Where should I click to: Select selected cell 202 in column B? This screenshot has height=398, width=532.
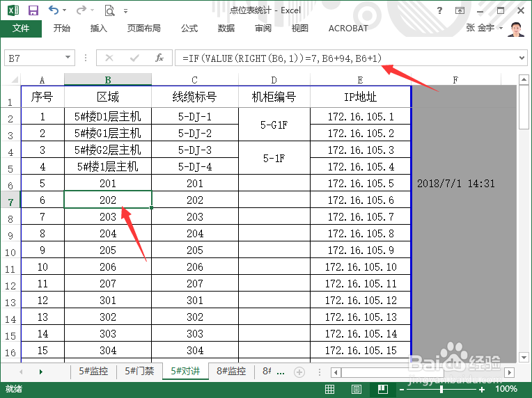pyautogui.click(x=108, y=200)
